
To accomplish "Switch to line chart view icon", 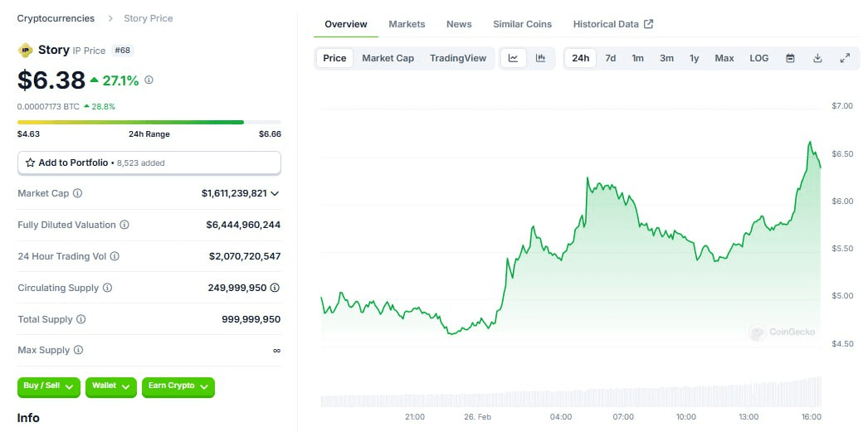I will [x=513, y=58].
